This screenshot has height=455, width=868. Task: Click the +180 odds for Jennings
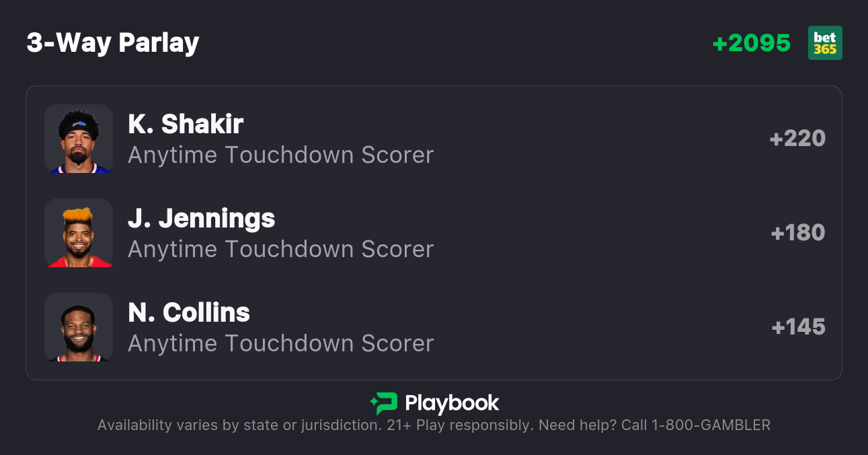click(x=798, y=233)
